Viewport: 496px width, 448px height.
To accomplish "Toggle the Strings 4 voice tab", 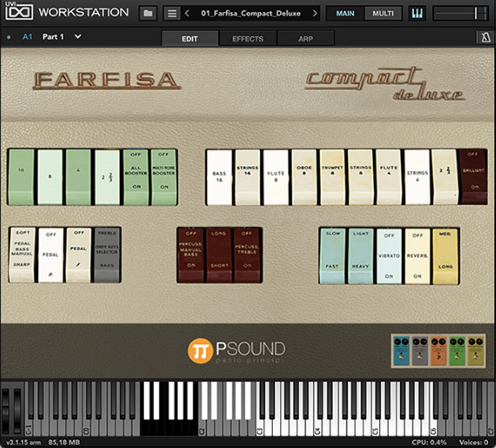I will click(x=417, y=177).
